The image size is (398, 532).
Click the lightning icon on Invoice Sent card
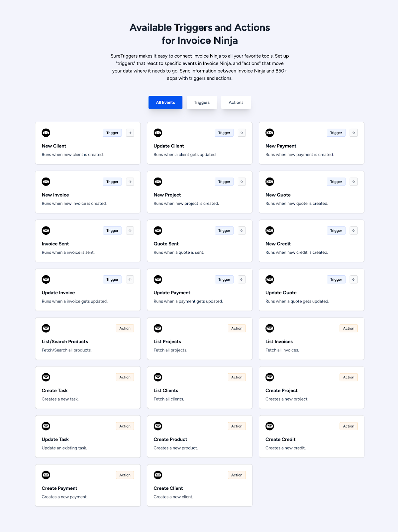[130, 230]
